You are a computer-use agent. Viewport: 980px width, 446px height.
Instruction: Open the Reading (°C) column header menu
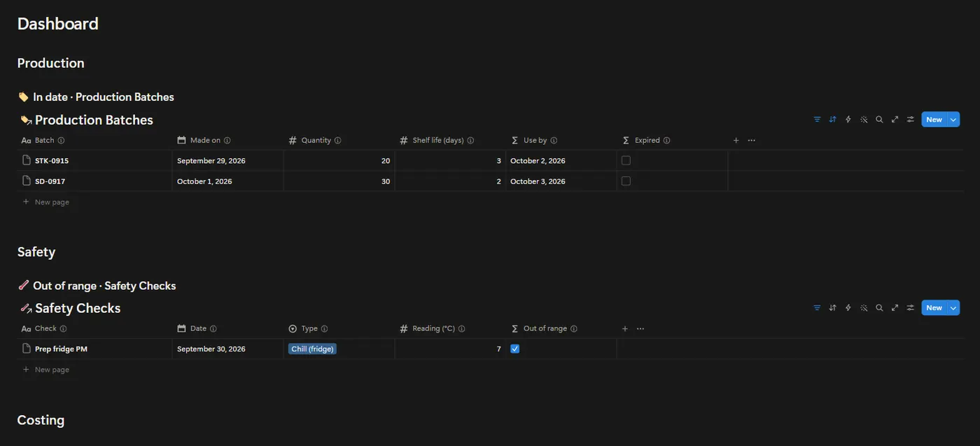(x=450, y=328)
